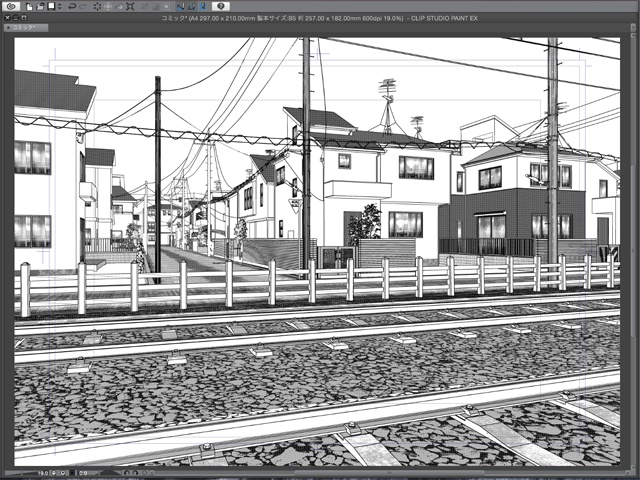This screenshot has width=640, height=480.
Task: Toggle Snap to Special Ruler
Action: pos(192,7)
